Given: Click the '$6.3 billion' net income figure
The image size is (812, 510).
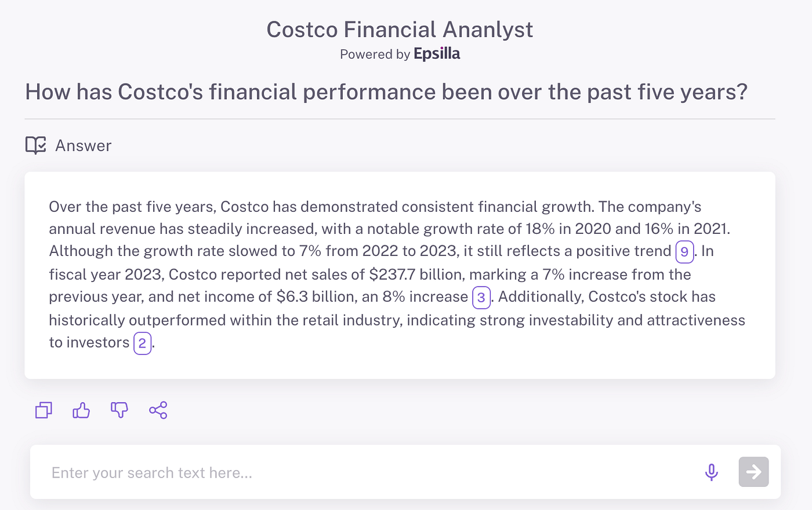Looking at the screenshot, I should [x=317, y=297].
